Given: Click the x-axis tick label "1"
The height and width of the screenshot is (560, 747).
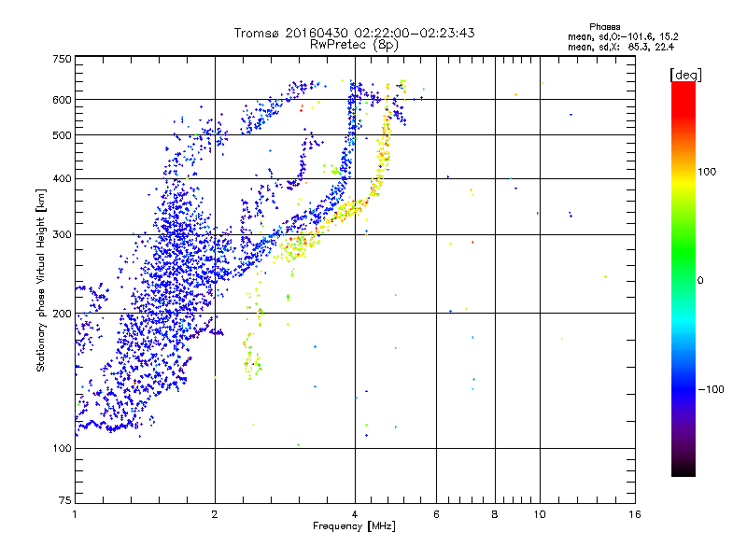Looking at the screenshot, I should (75, 514).
